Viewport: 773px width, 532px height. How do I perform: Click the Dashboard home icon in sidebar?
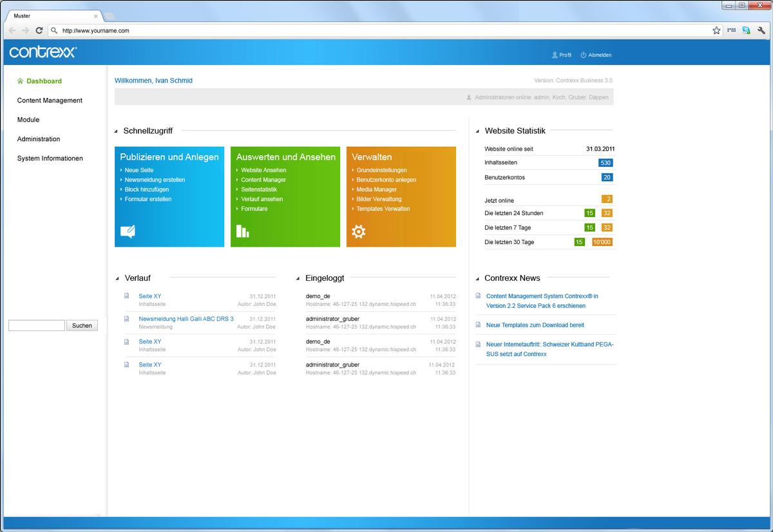pos(21,81)
